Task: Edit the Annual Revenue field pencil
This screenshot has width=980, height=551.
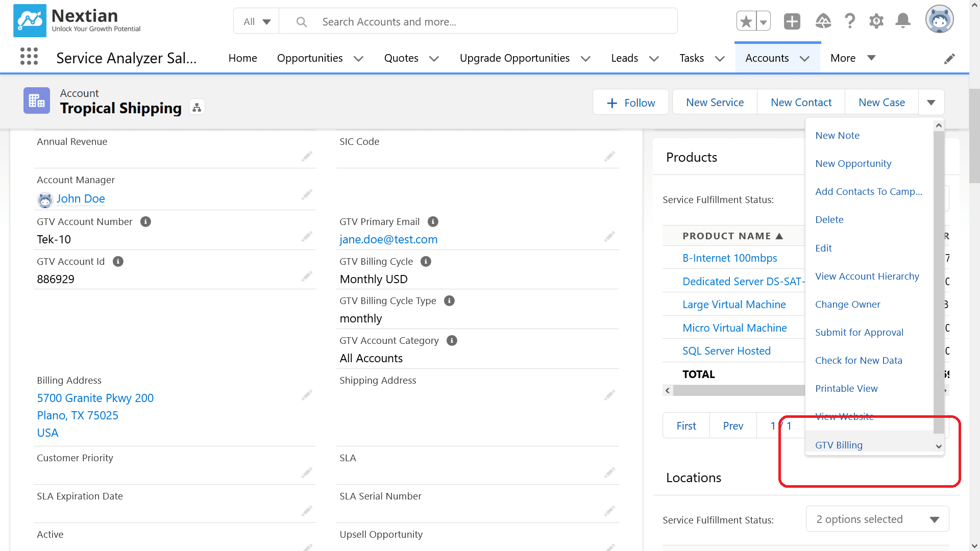Action: [307, 156]
